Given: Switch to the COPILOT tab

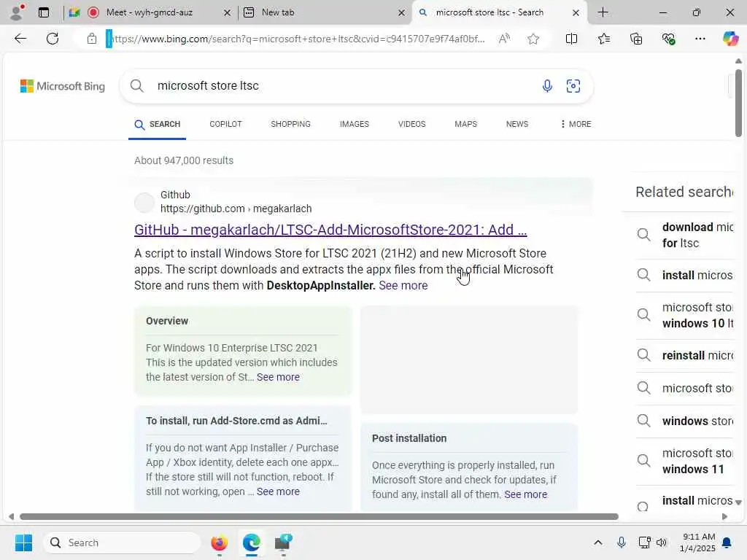Looking at the screenshot, I should (225, 124).
